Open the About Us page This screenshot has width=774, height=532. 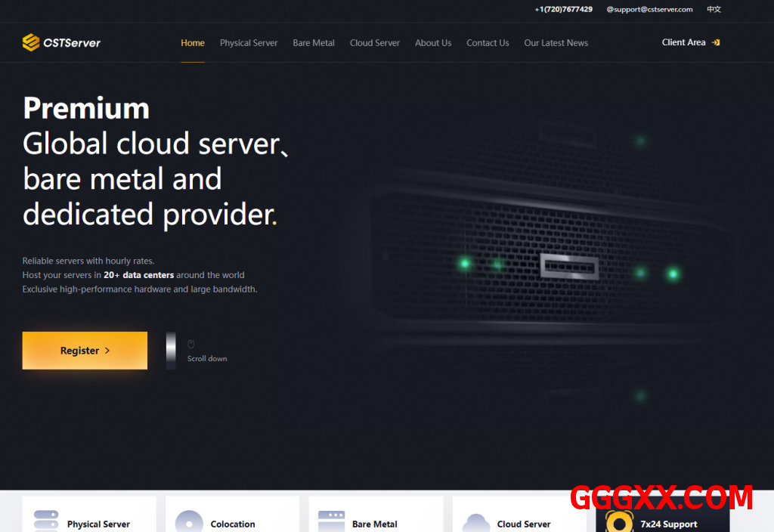[x=433, y=43]
